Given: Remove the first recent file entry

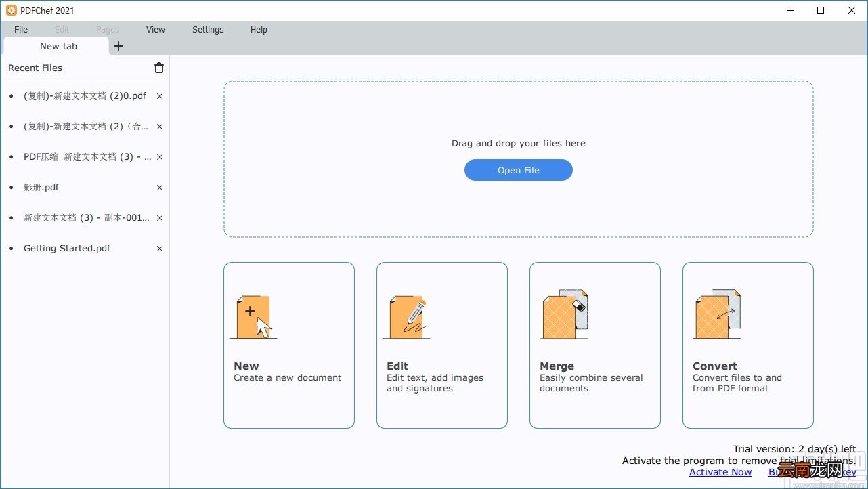Looking at the screenshot, I should click(160, 96).
